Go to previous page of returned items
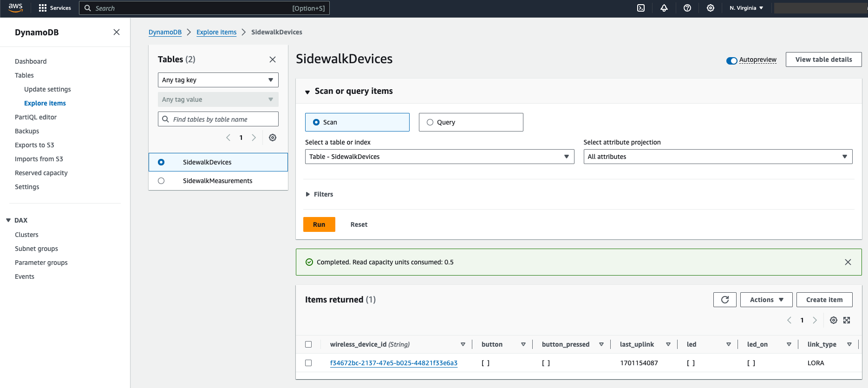Screen dimensions: 868x388 pos(789,320)
